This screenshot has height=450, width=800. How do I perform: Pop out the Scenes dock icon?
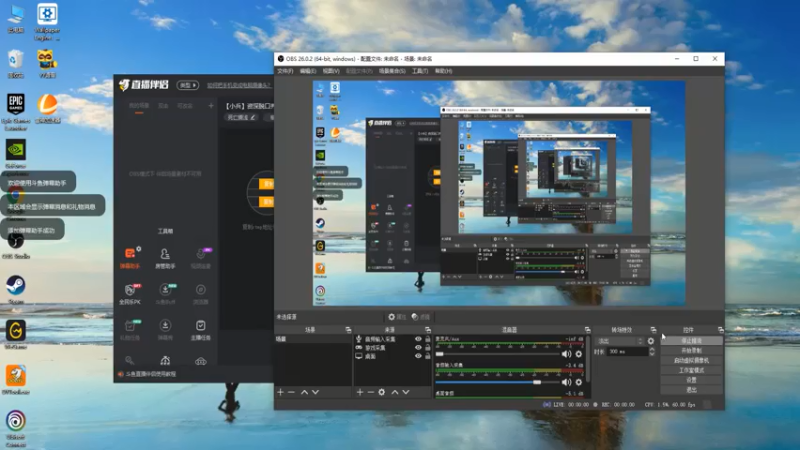coord(348,330)
